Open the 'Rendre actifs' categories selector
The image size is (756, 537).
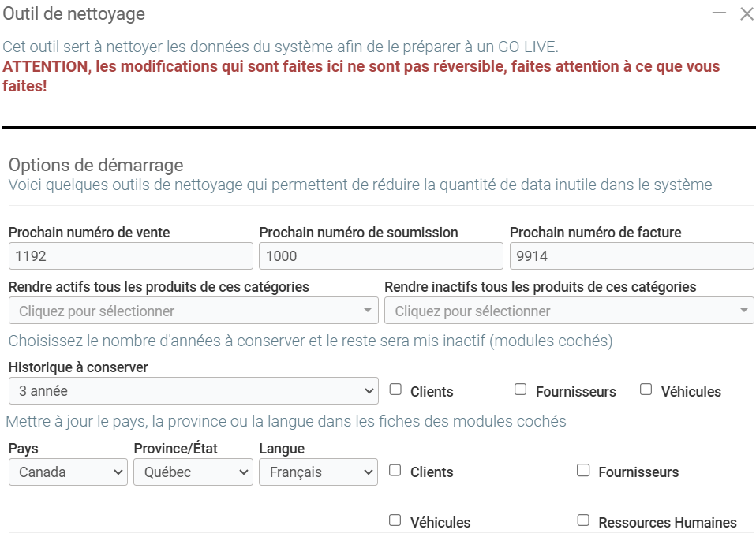point(193,311)
